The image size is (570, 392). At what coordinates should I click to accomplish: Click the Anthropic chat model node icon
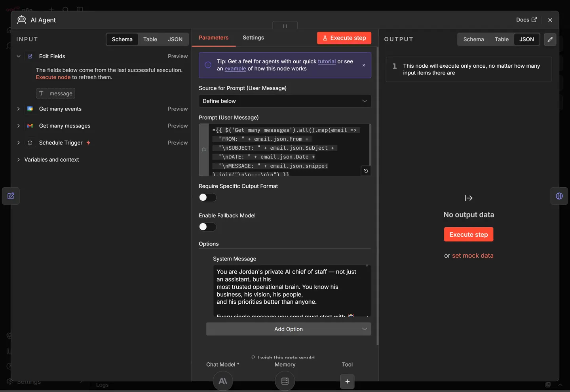point(223,381)
